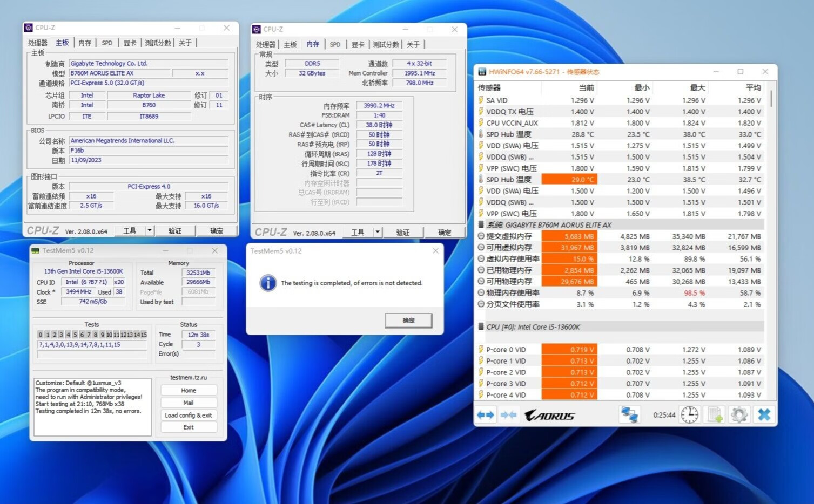Click 13th Gen Intel Core i5-13600K field
The image size is (814, 504).
[x=83, y=271]
